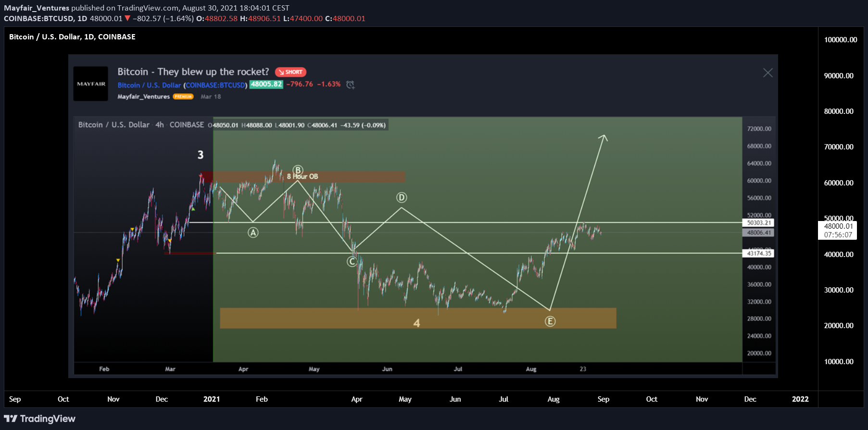The width and height of the screenshot is (868, 430).
Task: Click the -1.63% change in popup
Action: [329, 84]
